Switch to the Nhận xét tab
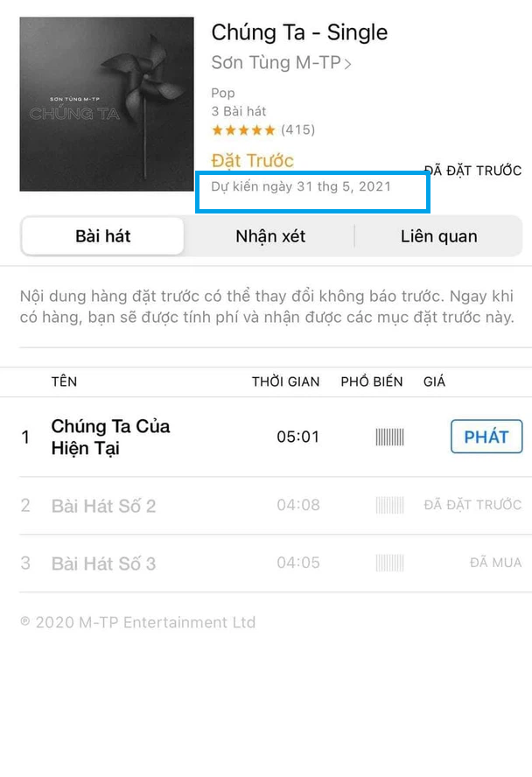Image resolution: width=532 pixels, height=777 pixels. tap(270, 236)
